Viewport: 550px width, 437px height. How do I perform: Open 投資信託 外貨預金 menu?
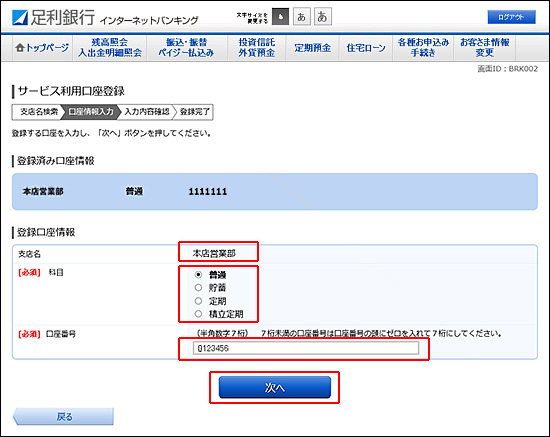point(257,48)
